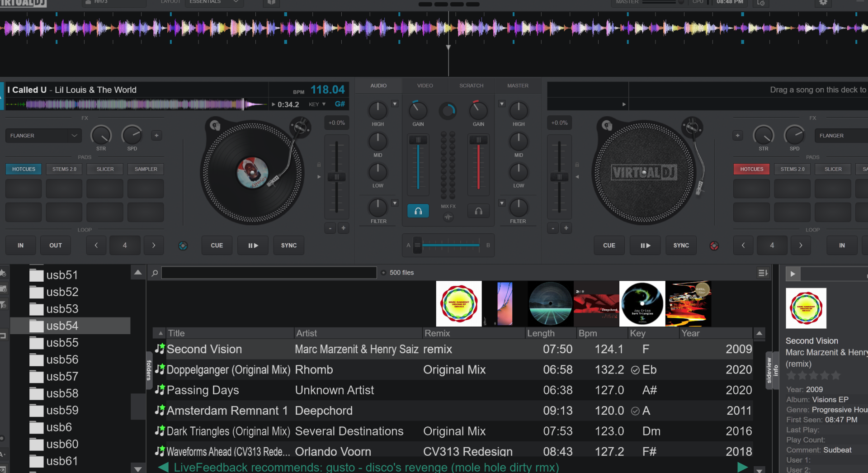Image resolution: width=868 pixels, height=473 pixels.
Task: Click left deck pitch minus button
Action: pyautogui.click(x=330, y=228)
